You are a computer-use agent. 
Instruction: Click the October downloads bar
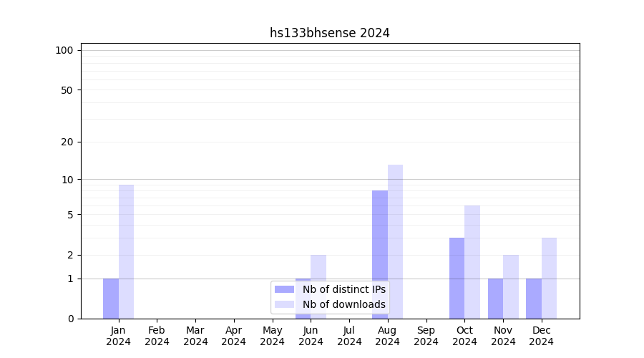(472, 262)
